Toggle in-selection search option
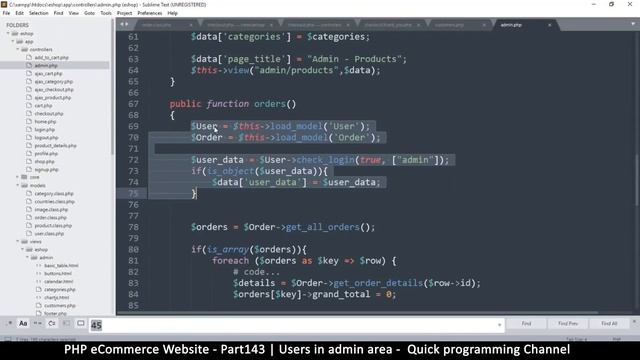The image size is (640, 360). pyautogui.click(x=66, y=324)
